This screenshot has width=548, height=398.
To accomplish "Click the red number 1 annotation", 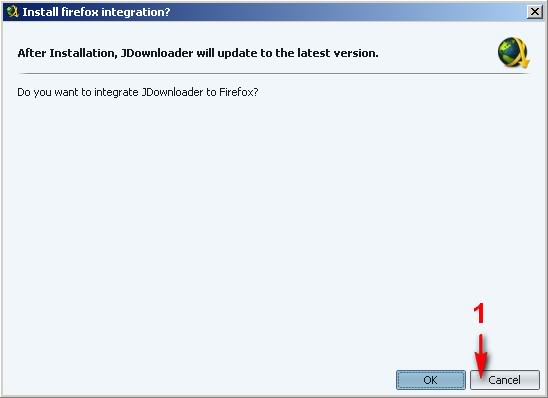I will [479, 313].
